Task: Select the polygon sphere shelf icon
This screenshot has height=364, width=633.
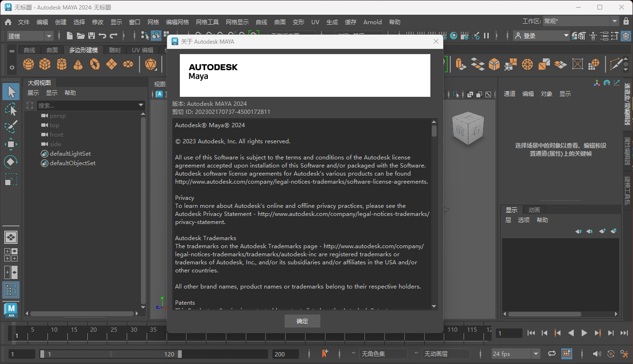Action: click(x=28, y=64)
